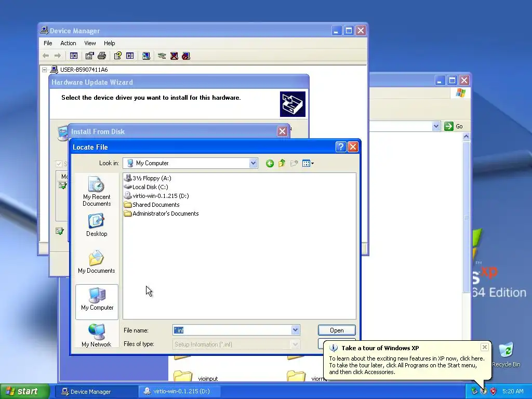
Task: Switch to virtio-win-0.1.215 (D:) taskbar button
Action: tap(180, 391)
